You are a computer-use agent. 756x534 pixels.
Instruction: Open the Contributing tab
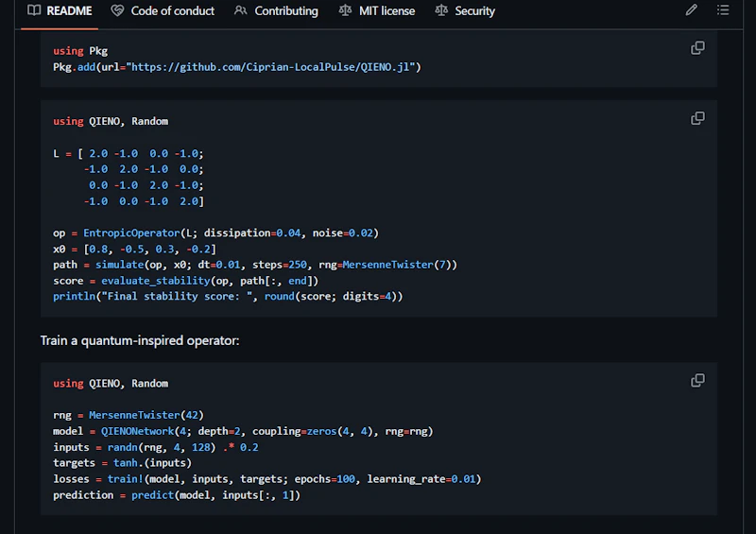pyautogui.click(x=276, y=11)
